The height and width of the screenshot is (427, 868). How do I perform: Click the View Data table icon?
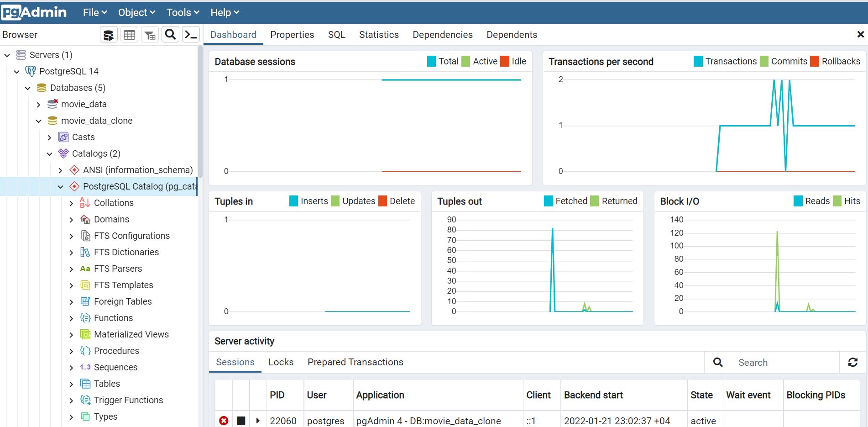click(x=130, y=35)
